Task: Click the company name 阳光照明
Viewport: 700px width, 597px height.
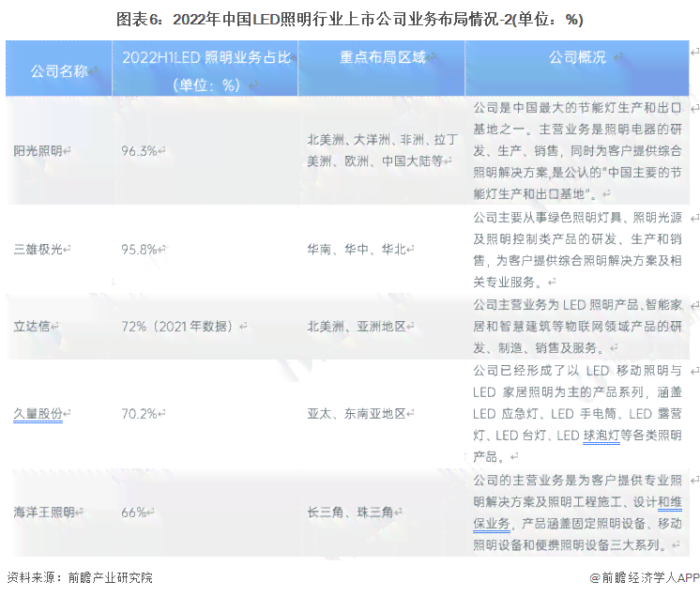Action: (x=38, y=151)
